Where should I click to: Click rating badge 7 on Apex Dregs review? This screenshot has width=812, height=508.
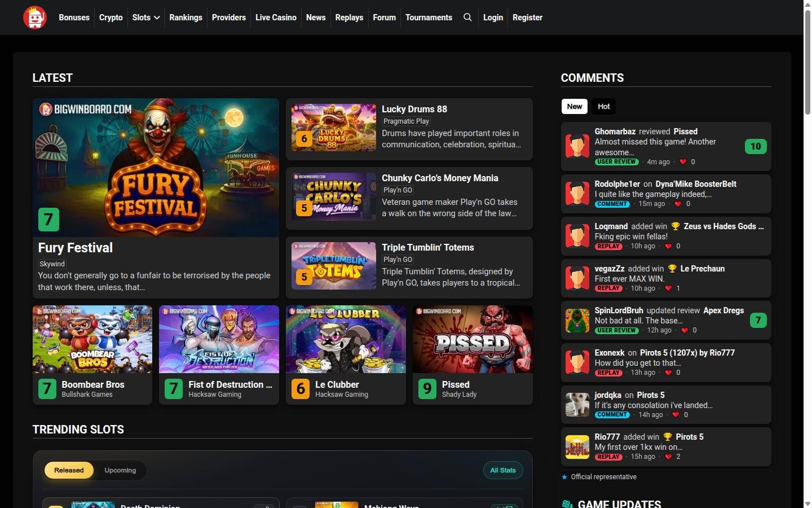click(x=758, y=320)
